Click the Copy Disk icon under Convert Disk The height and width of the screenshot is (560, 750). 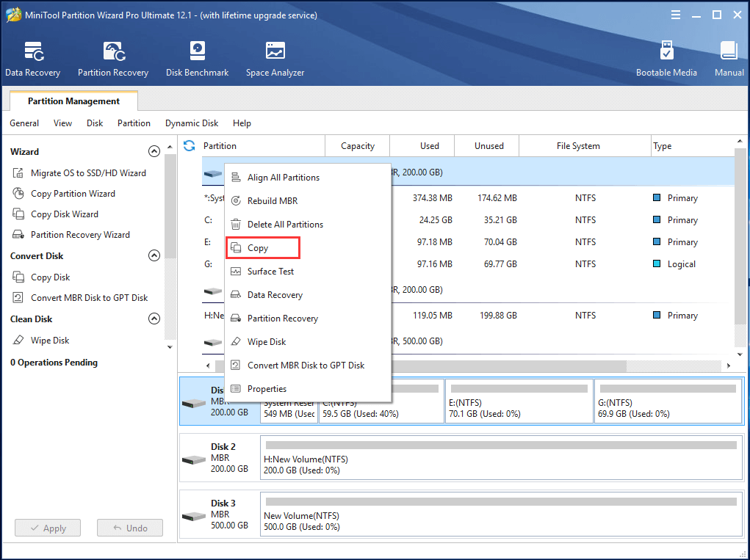(x=18, y=277)
